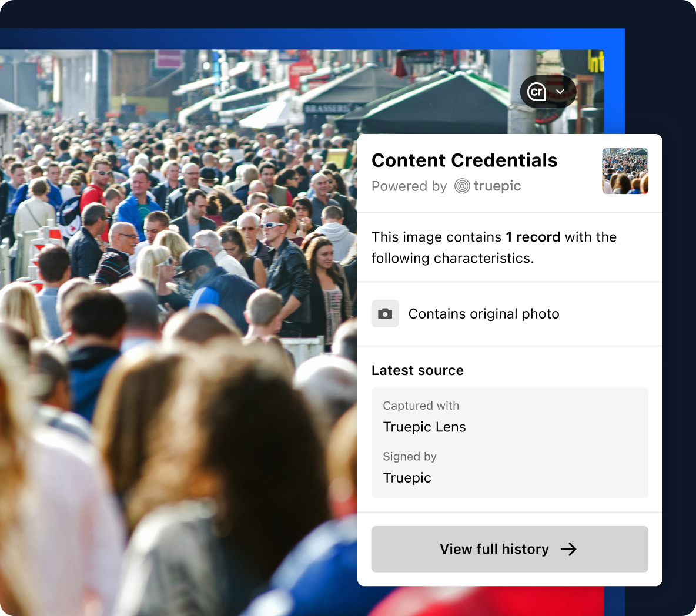This screenshot has width=696, height=616.
Task: Click the right arrow icon in history button
Action: click(568, 550)
